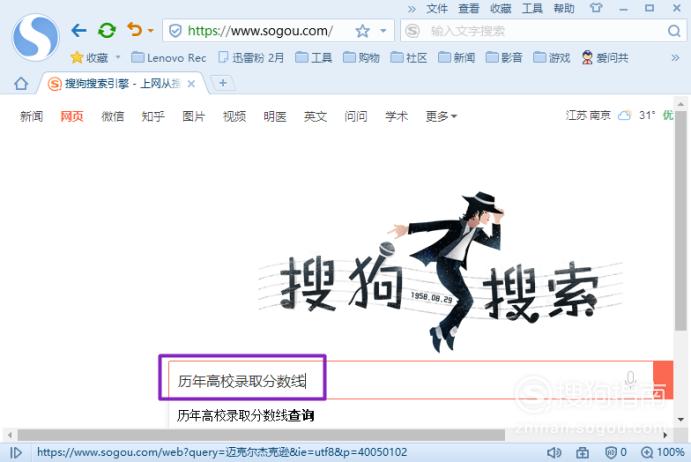The width and height of the screenshot is (691, 462).
Task: Open the 工具 menu
Action: pyautogui.click(x=532, y=8)
